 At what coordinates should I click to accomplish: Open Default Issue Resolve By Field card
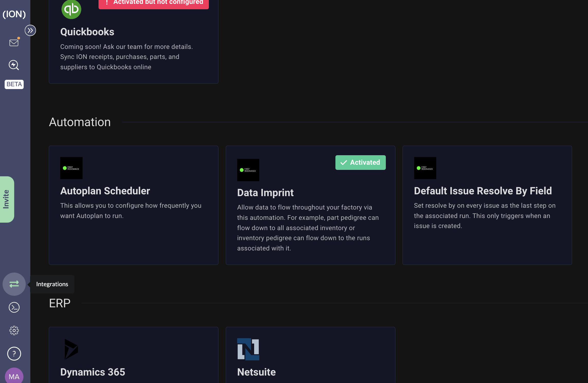click(483, 191)
